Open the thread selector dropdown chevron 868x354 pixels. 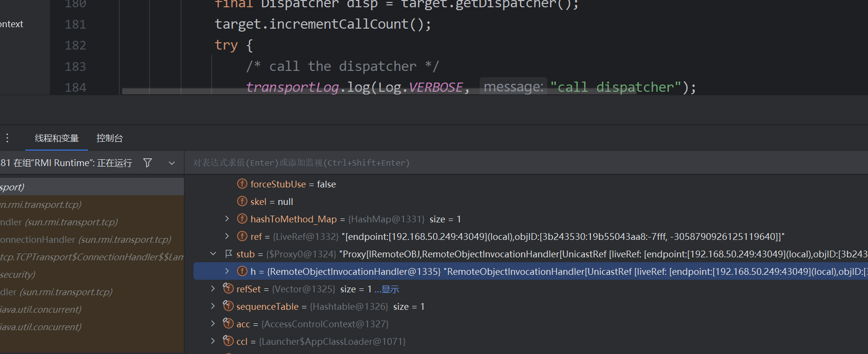click(x=171, y=163)
